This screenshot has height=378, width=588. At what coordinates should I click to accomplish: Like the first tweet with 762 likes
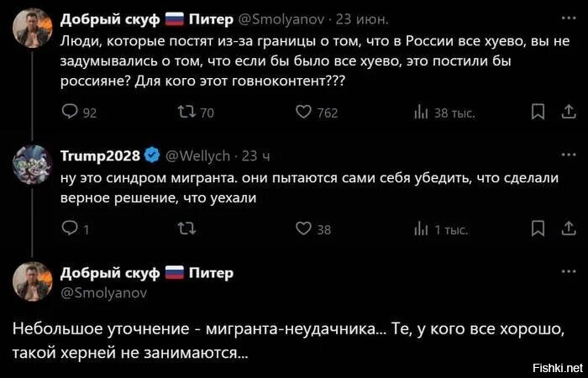[x=304, y=113]
